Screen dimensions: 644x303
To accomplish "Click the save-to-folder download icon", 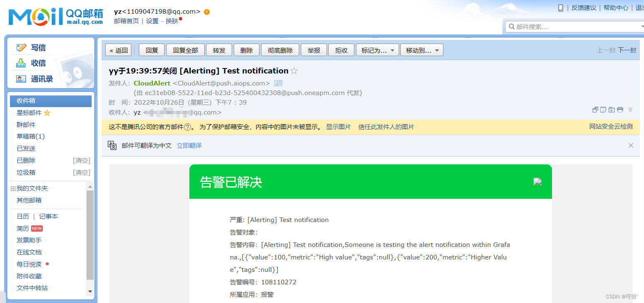I will click(612, 110).
